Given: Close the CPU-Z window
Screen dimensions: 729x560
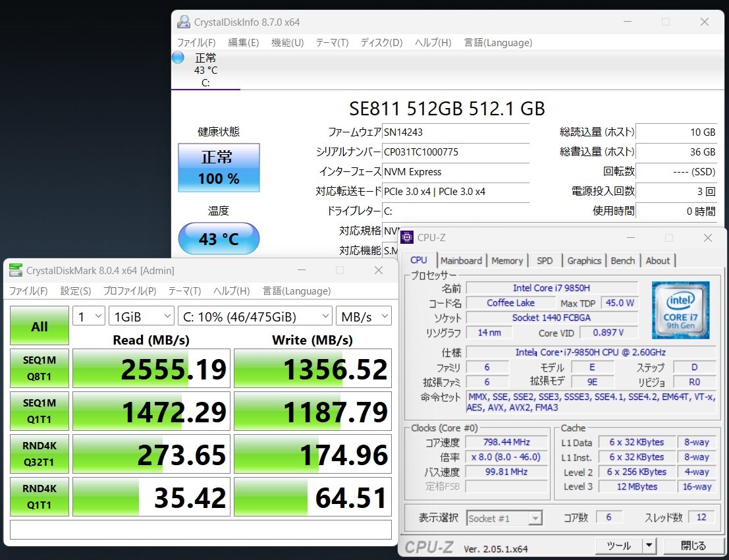Looking at the screenshot, I should tap(708, 238).
